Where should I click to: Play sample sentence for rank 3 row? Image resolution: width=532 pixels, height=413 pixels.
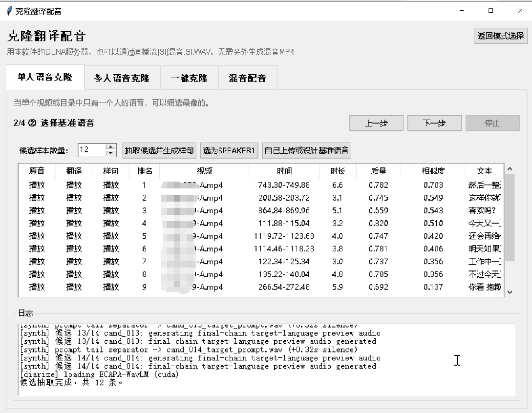point(110,210)
